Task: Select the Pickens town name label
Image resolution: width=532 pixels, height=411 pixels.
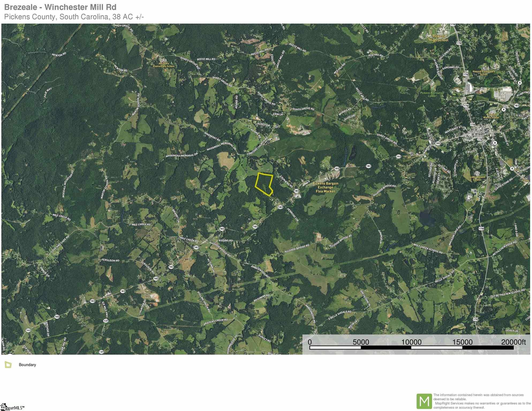Action: pos(477,132)
